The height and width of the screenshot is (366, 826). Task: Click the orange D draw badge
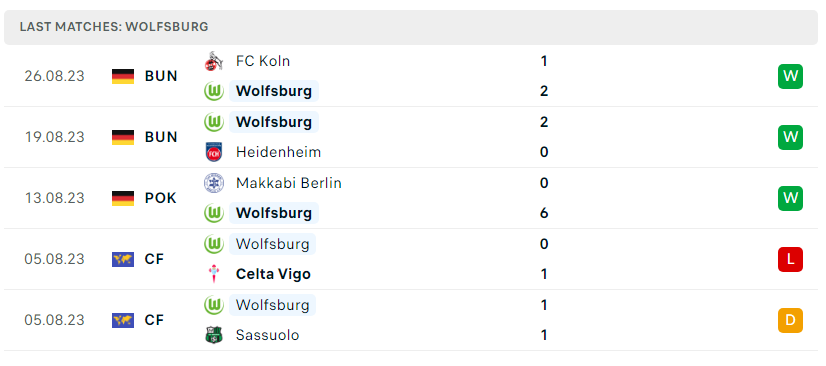[790, 320]
